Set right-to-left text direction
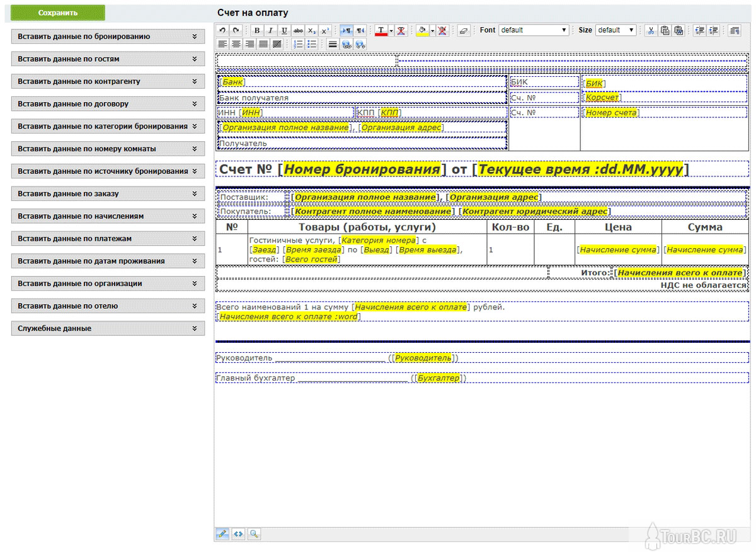This screenshot has height=552, width=756. pyautogui.click(x=360, y=30)
